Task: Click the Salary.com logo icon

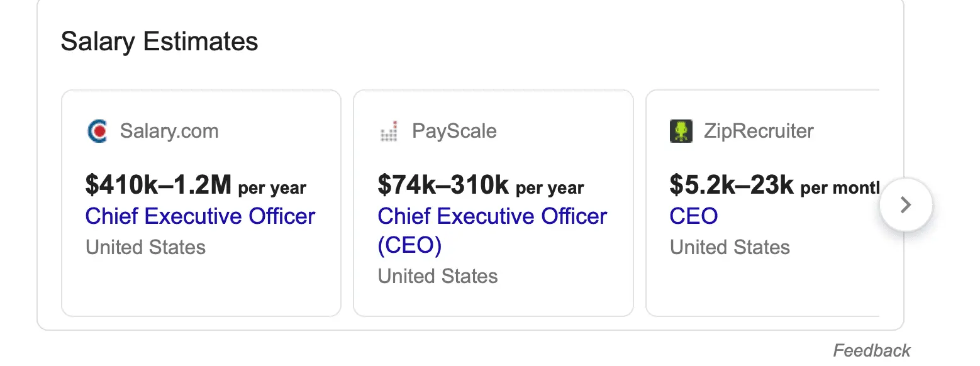Action: pos(97,131)
